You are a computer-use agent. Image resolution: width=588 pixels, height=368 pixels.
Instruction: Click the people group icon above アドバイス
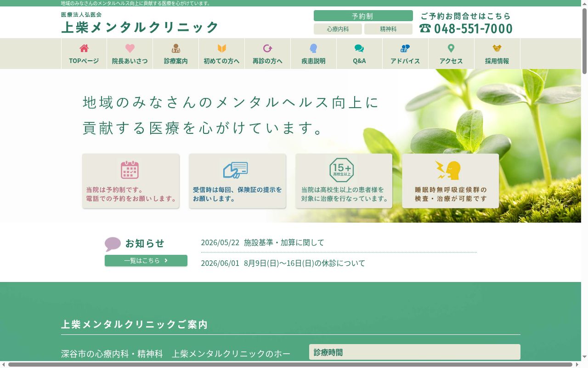pyautogui.click(x=405, y=48)
